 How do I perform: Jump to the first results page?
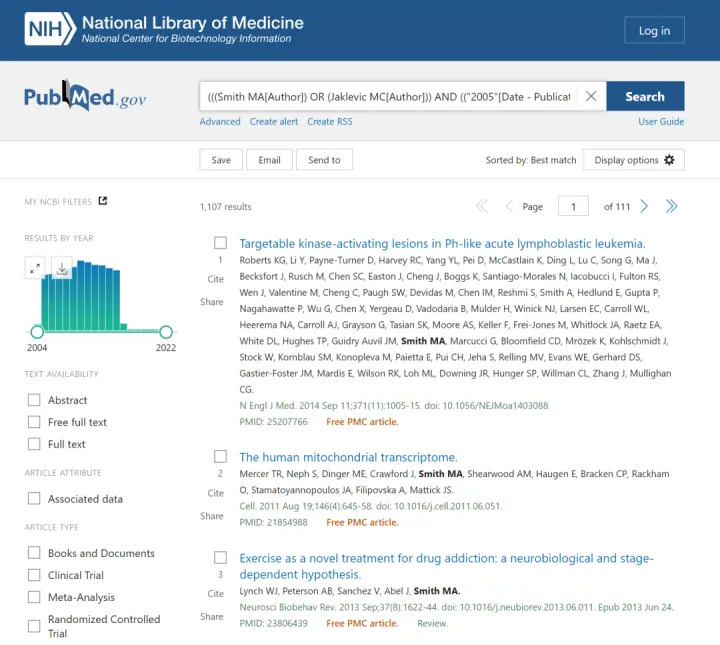[x=482, y=206]
